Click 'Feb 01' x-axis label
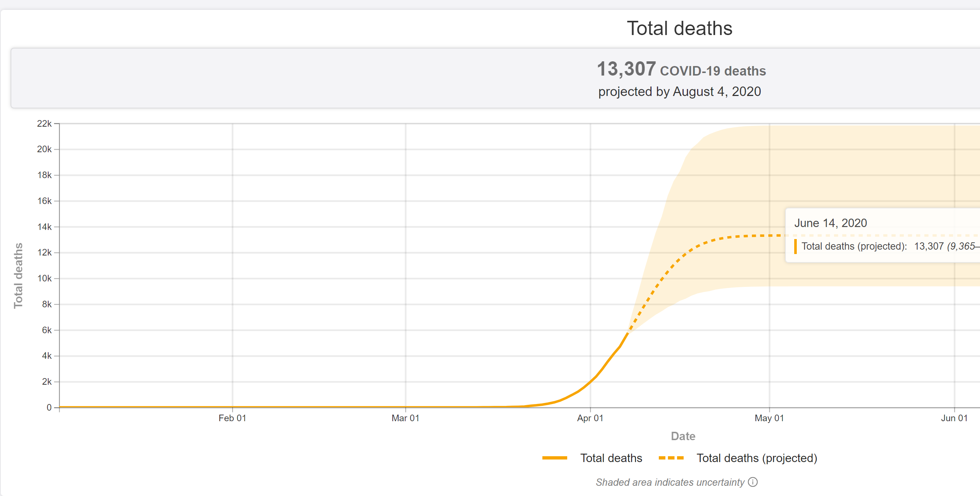 coord(232,418)
